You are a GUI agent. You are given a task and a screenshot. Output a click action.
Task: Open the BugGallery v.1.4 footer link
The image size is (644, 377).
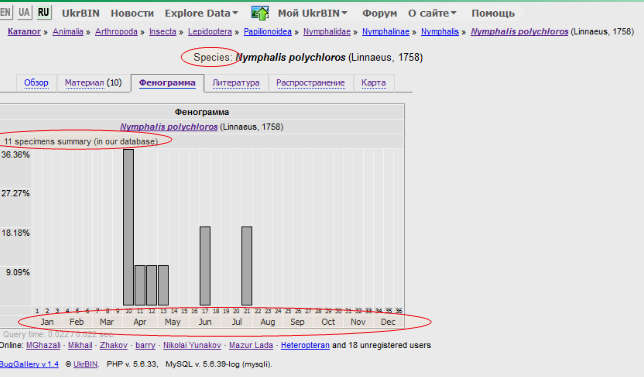tap(29, 364)
